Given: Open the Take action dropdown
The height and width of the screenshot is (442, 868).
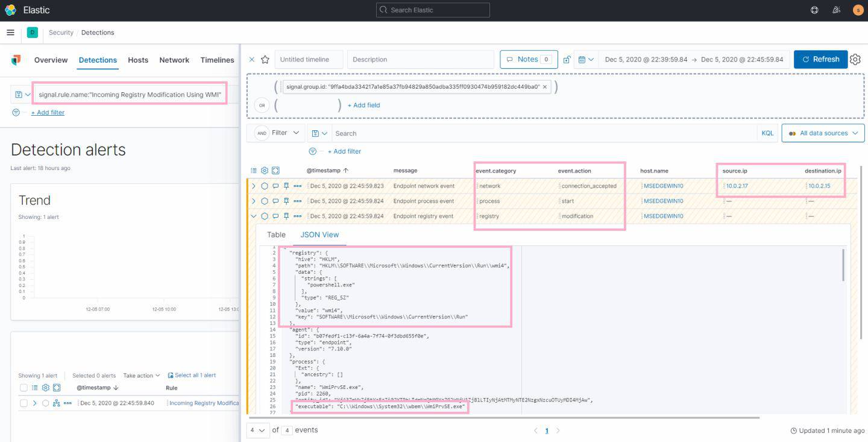Looking at the screenshot, I should coord(141,374).
